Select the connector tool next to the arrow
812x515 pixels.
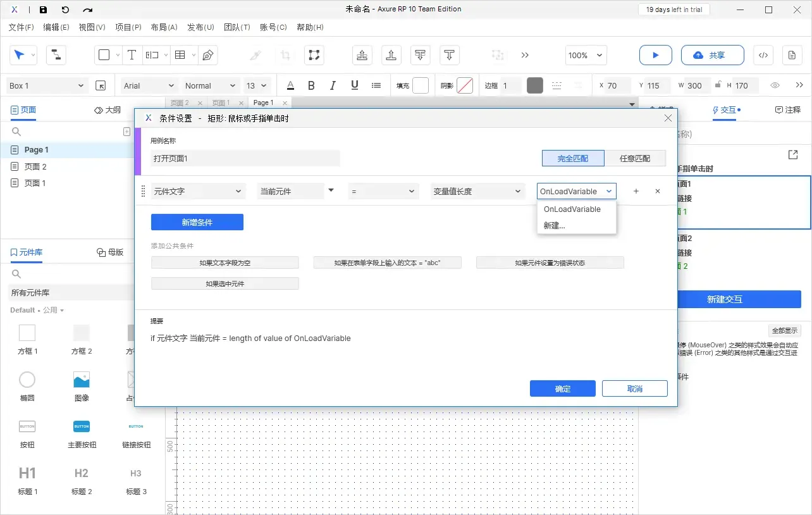(56, 55)
